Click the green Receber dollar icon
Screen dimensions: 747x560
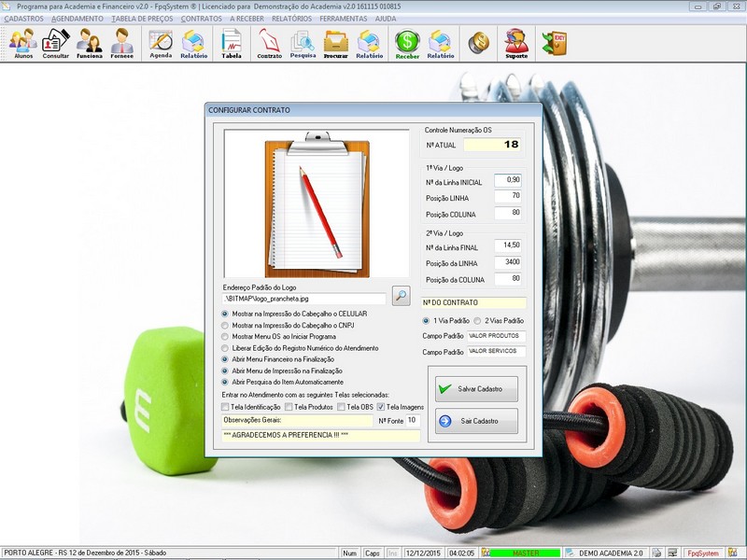pos(407,43)
